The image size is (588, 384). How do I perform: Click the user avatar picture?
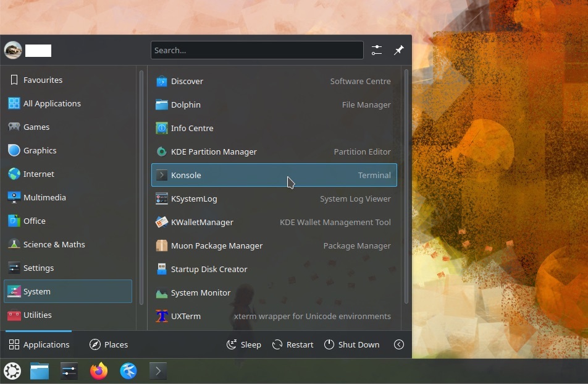pos(13,50)
